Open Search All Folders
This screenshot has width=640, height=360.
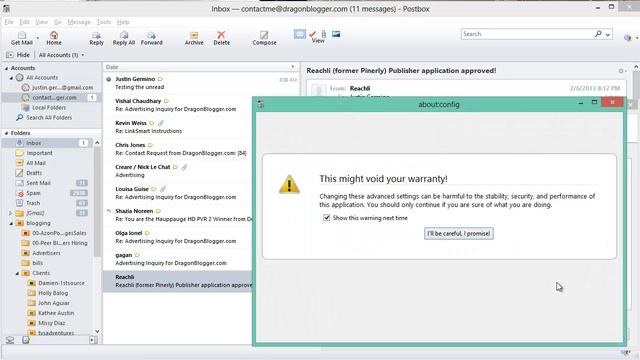coord(49,118)
